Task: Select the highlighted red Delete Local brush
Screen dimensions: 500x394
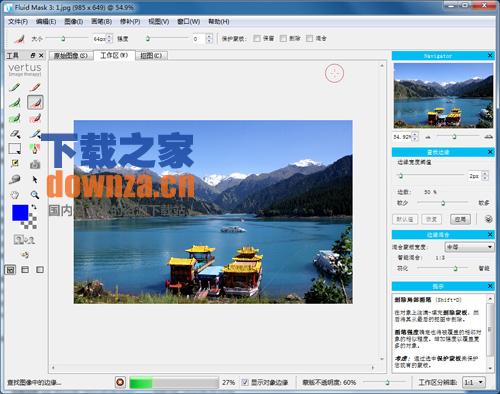Action: click(x=35, y=103)
